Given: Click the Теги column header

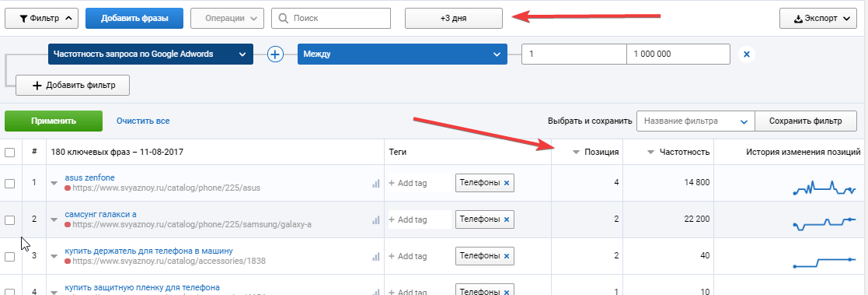Looking at the screenshot, I should point(398,152).
